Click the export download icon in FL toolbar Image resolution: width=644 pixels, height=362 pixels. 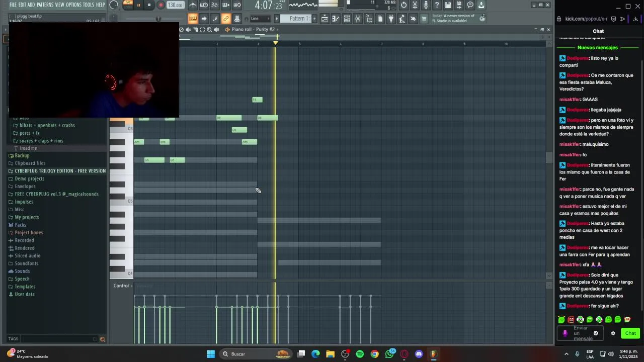(x=481, y=5)
